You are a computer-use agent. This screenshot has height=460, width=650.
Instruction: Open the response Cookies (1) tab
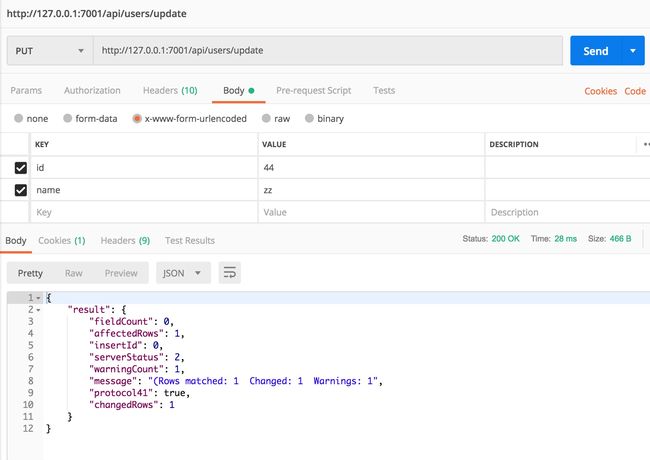coord(62,240)
